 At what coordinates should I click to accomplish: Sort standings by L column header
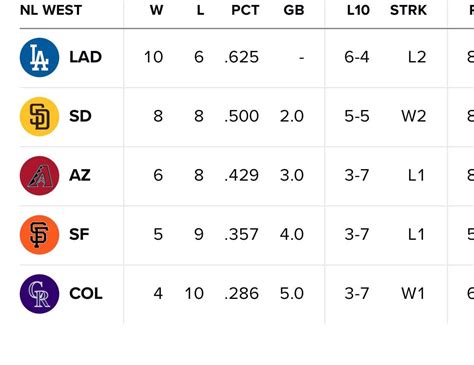(x=200, y=10)
